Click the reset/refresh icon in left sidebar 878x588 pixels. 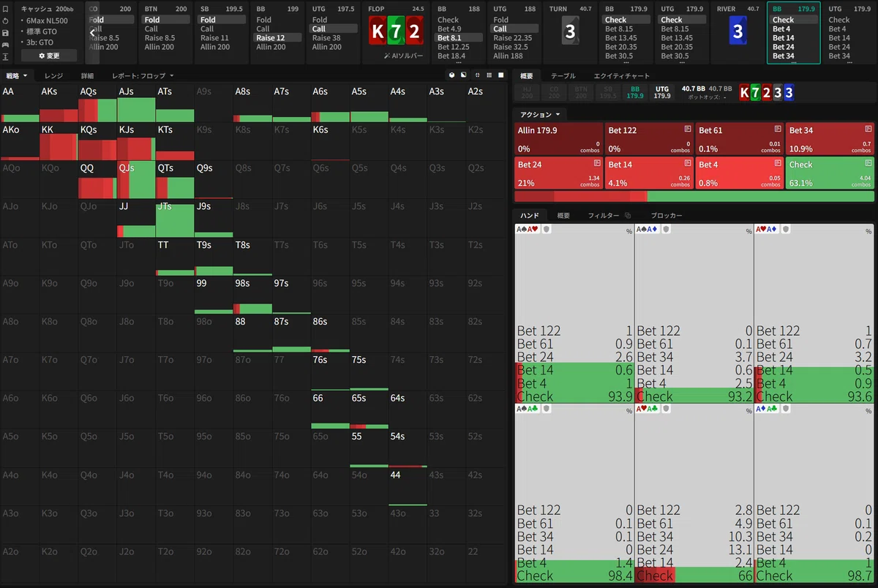point(6,20)
